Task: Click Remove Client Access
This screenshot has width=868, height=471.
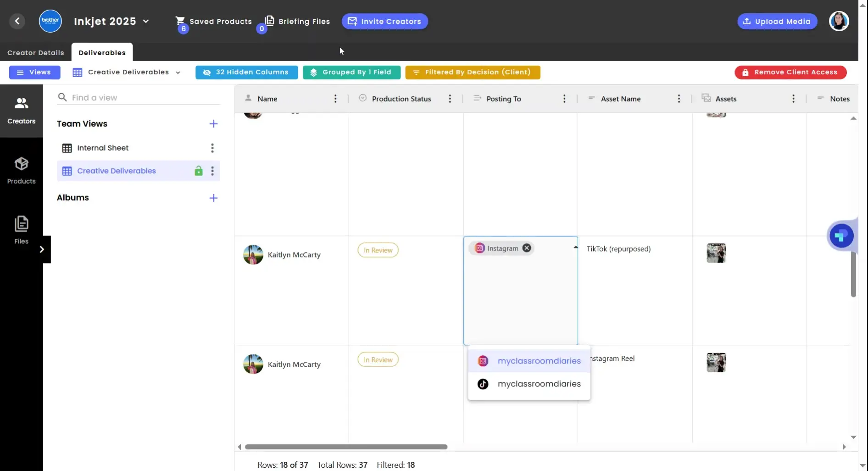Action: (790, 72)
